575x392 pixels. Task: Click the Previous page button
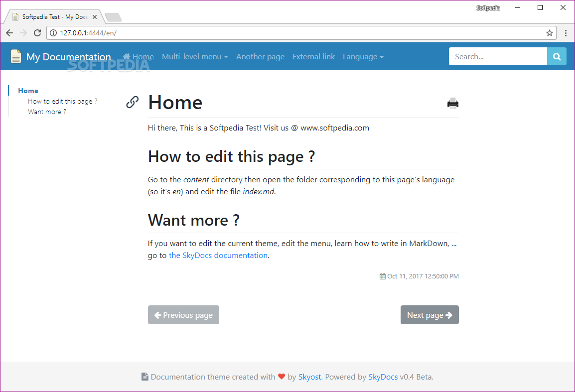[x=183, y=315]
